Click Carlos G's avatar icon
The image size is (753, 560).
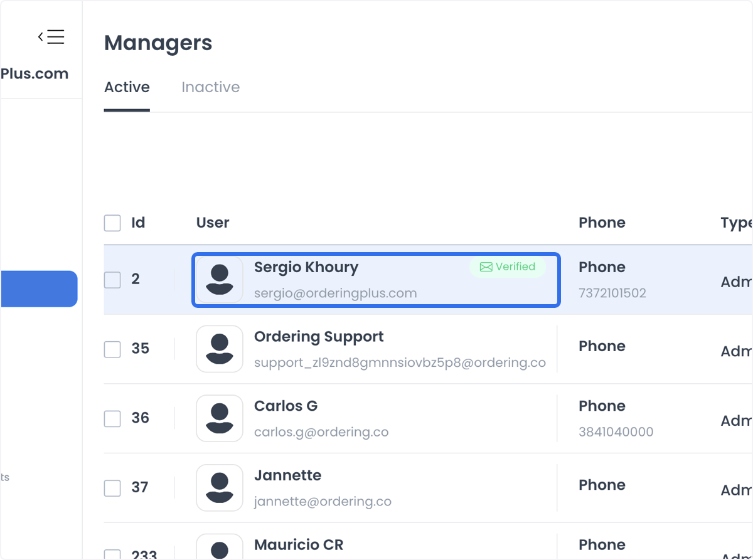tap(220, 418)
